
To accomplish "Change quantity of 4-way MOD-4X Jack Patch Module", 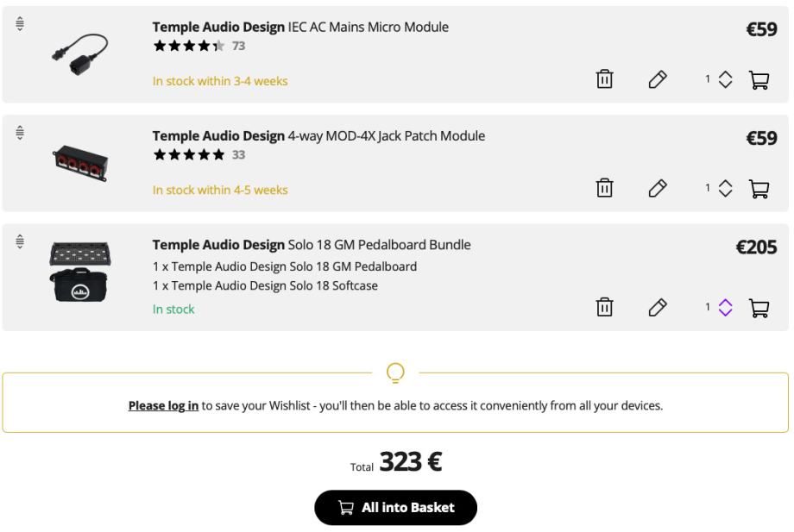I will [x=725, y=188].
